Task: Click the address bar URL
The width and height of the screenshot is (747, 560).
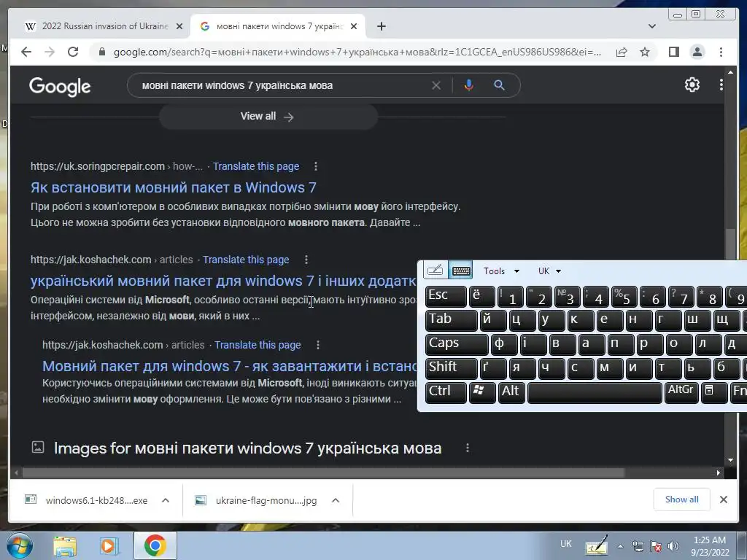Action: [357, 52]
